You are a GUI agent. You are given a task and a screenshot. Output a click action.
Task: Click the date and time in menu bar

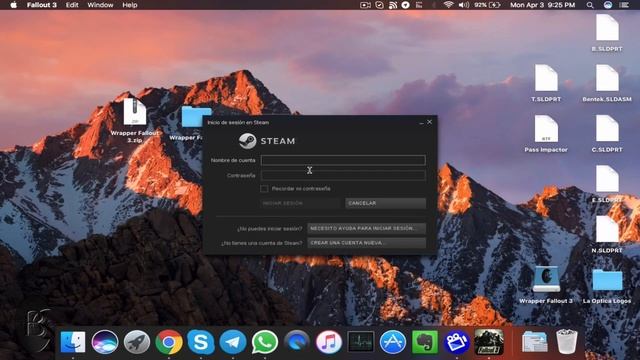[x=542, y=5]
